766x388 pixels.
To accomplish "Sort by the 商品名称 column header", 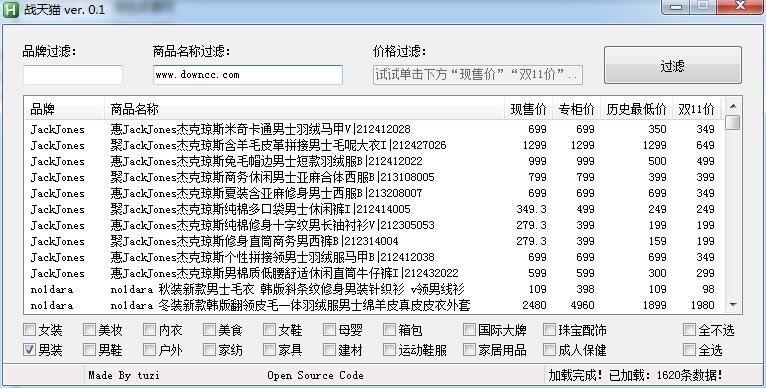I will [x=304, y=109].
